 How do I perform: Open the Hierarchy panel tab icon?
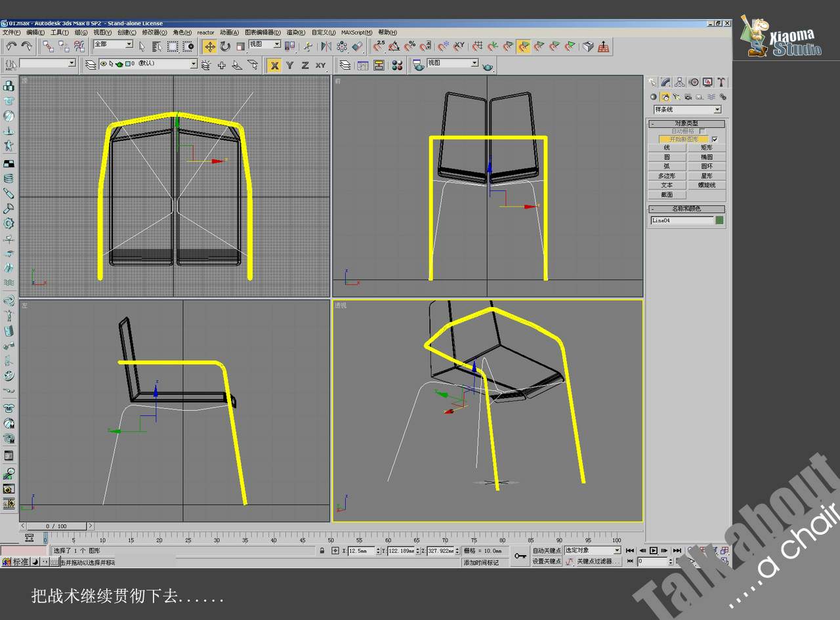(679, 82)
